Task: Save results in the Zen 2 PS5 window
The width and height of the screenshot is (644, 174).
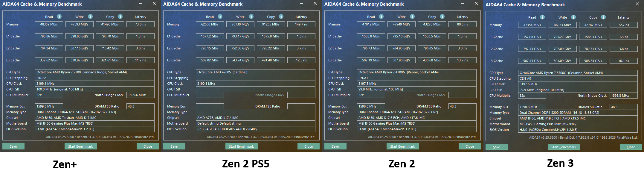Action: 174,146
